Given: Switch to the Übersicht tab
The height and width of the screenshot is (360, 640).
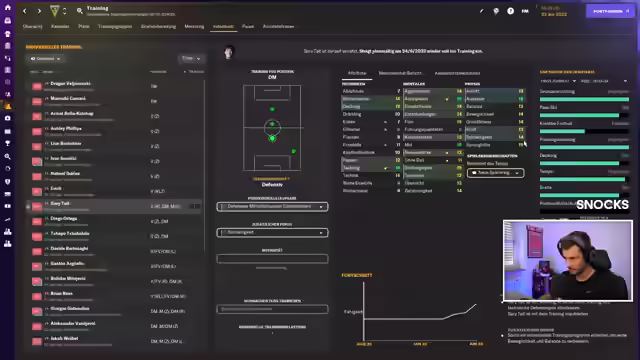Looking at the screenshot, I should pos(33,27).
